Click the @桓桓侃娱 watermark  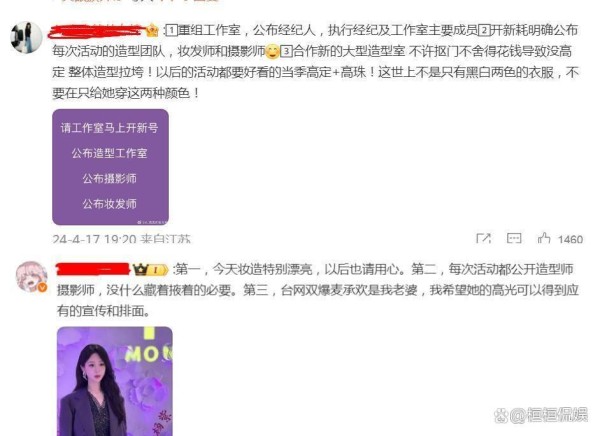click(x=541, y=415)
